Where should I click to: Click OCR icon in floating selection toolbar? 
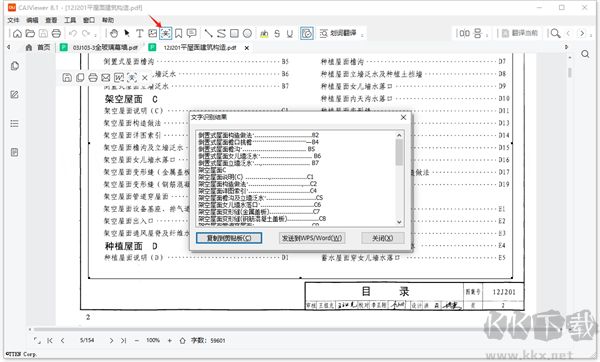[x=132, y=78]
